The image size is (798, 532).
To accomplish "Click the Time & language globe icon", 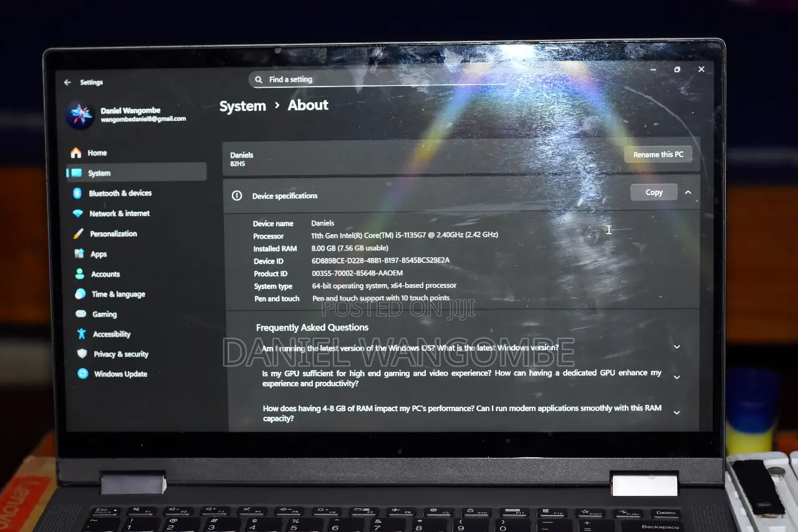I will click(80, 294).
